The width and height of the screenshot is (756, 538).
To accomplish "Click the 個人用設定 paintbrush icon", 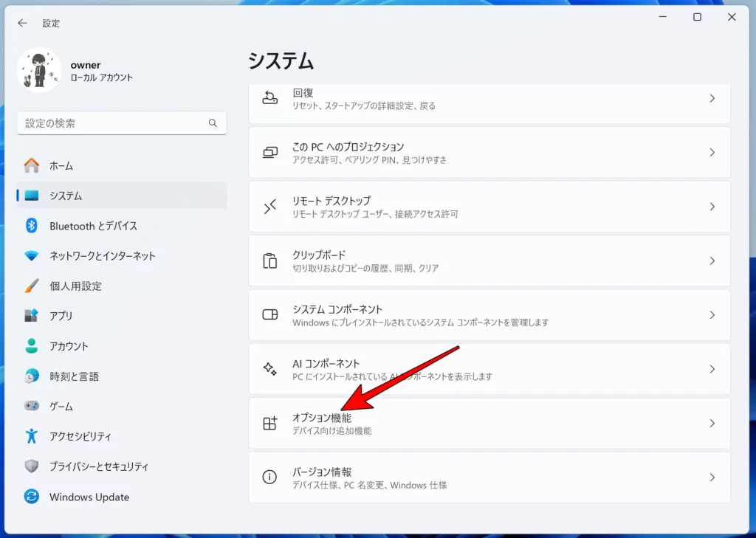I will [x=31, y=286].
